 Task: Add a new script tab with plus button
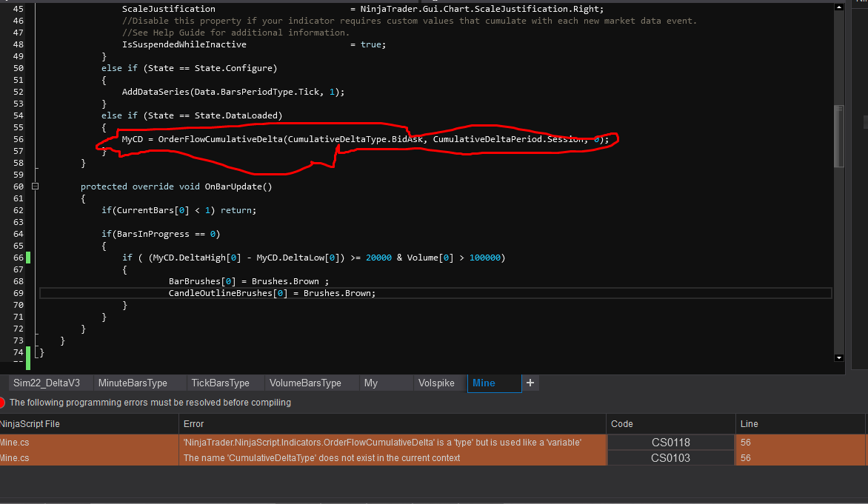(x=530, y=383)
